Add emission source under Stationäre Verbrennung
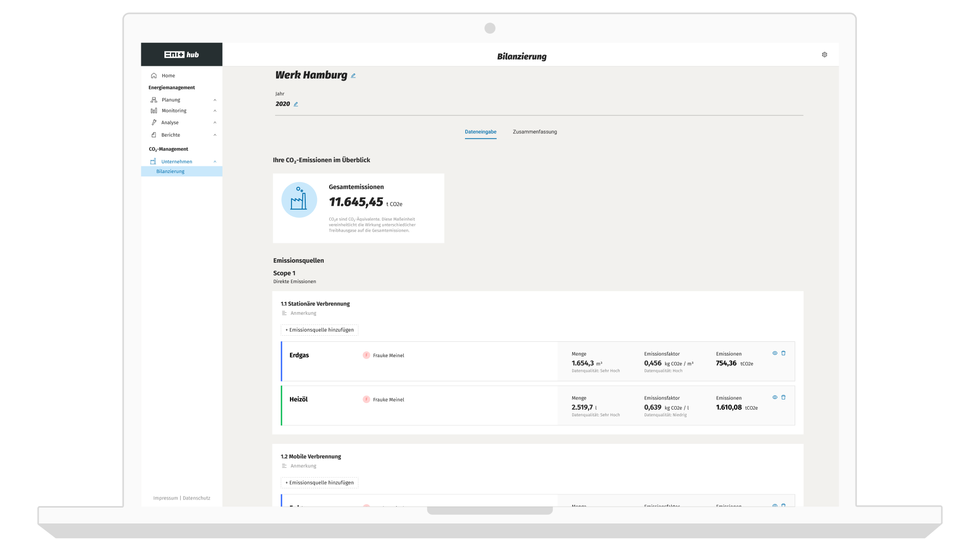Screen dimensions: 980x551 (x=320, y=330)
